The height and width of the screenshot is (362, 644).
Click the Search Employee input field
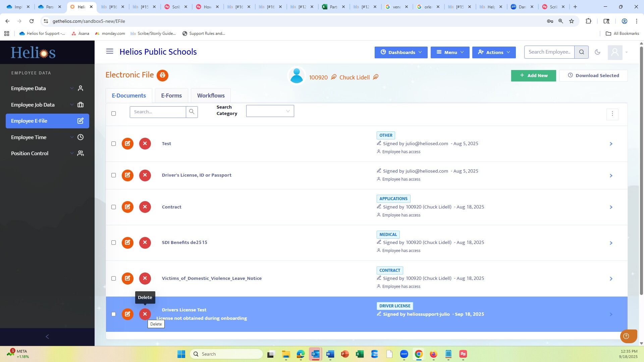pyautogui.click(x=549, y=52)
